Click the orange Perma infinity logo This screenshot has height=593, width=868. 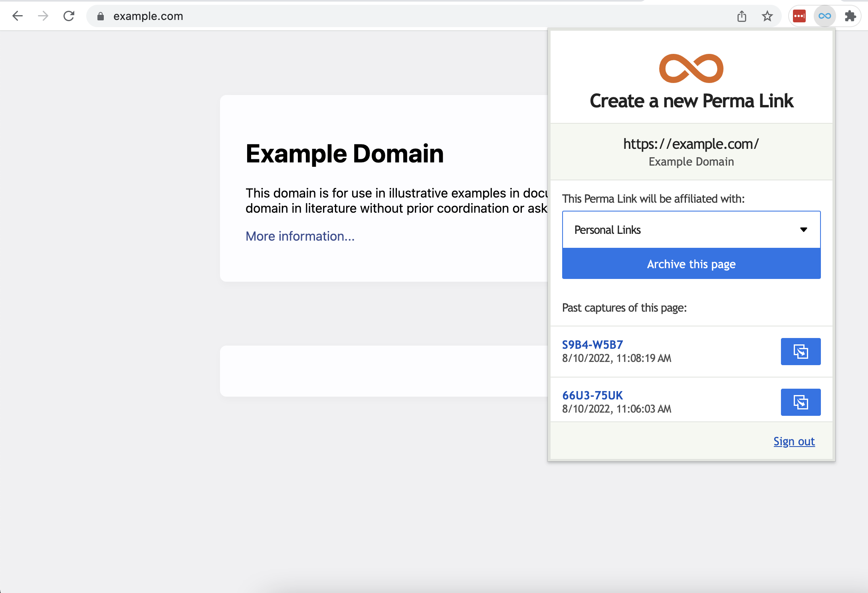click(691, 68)
